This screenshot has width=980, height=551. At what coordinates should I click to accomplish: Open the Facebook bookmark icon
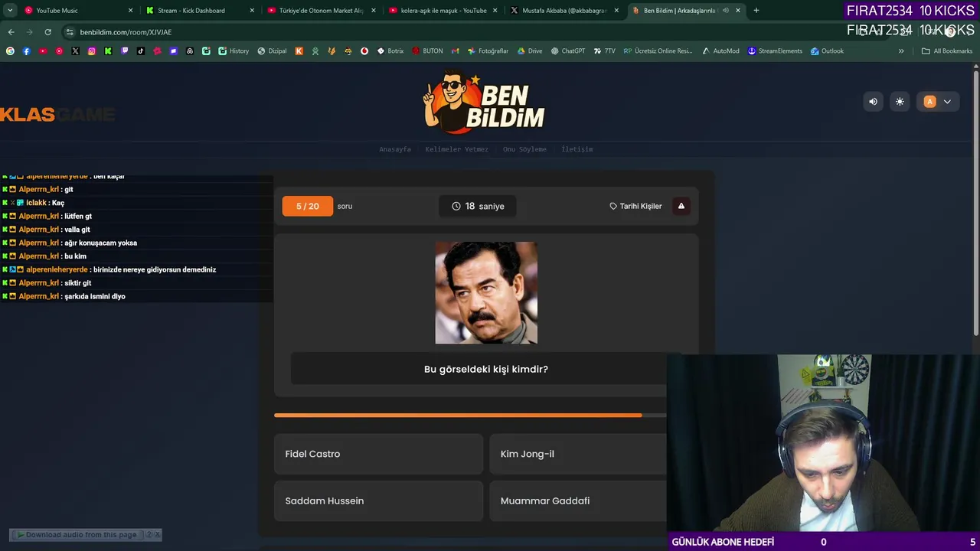point(26,51)
